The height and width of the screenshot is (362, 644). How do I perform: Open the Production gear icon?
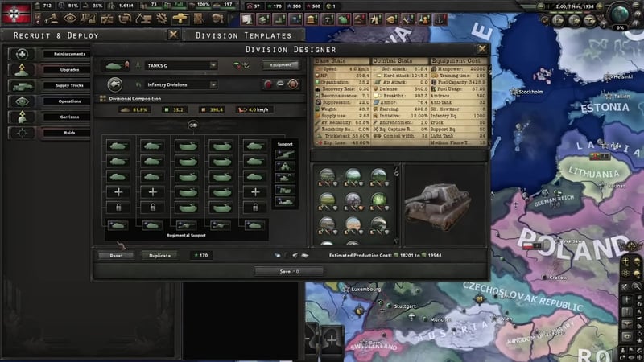[162, 19]
